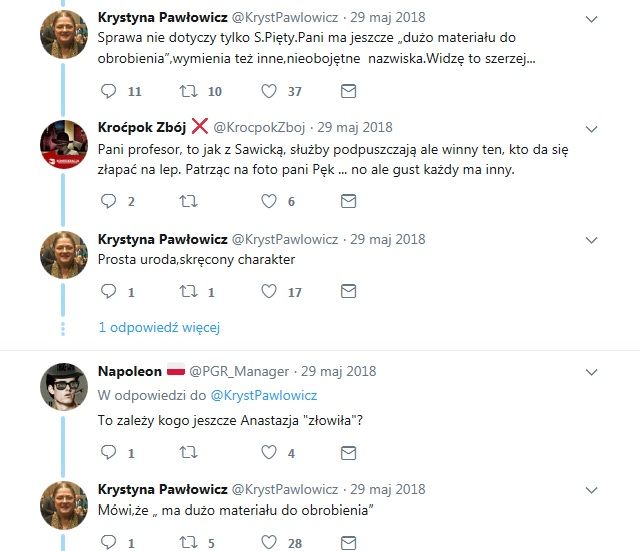Like the tweet with 37 likes

coord(268,91)
